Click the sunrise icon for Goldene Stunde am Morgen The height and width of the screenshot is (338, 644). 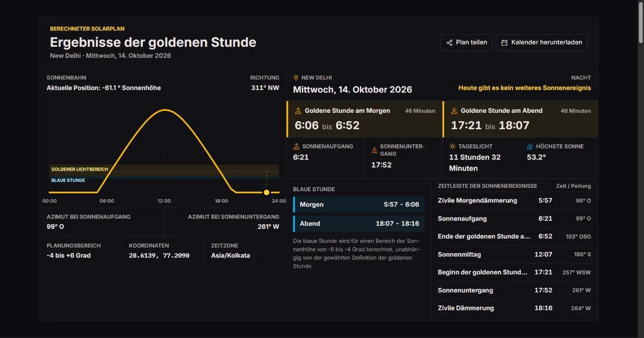point(298,111)
